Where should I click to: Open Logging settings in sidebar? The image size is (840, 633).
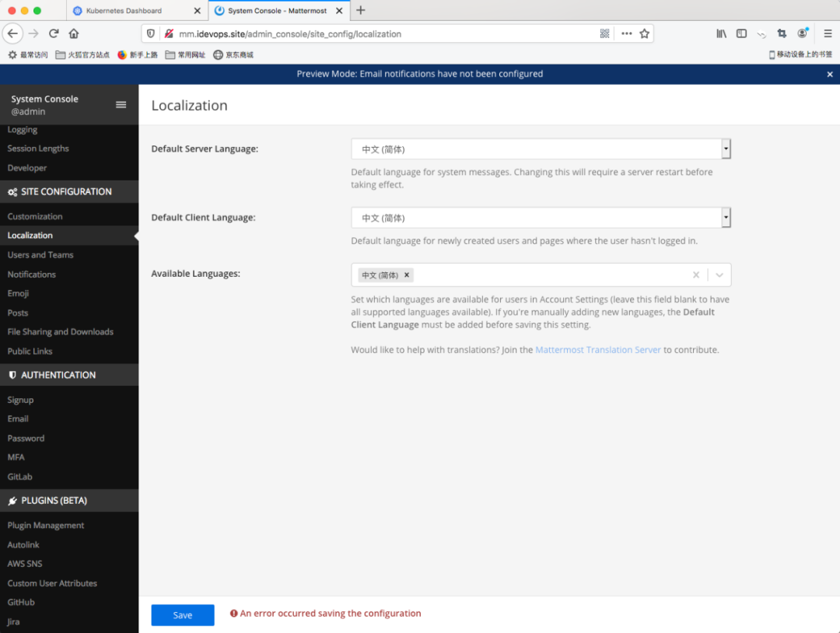pos(23,130)
